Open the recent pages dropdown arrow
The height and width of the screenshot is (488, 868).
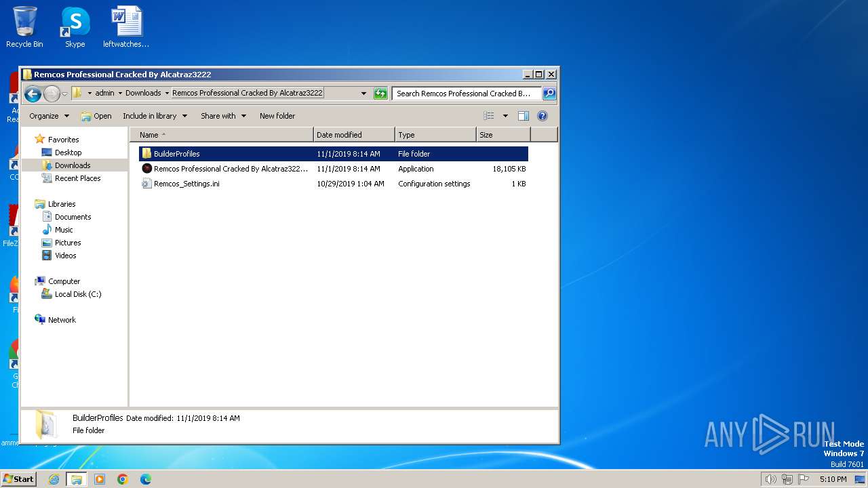[65, 94]
